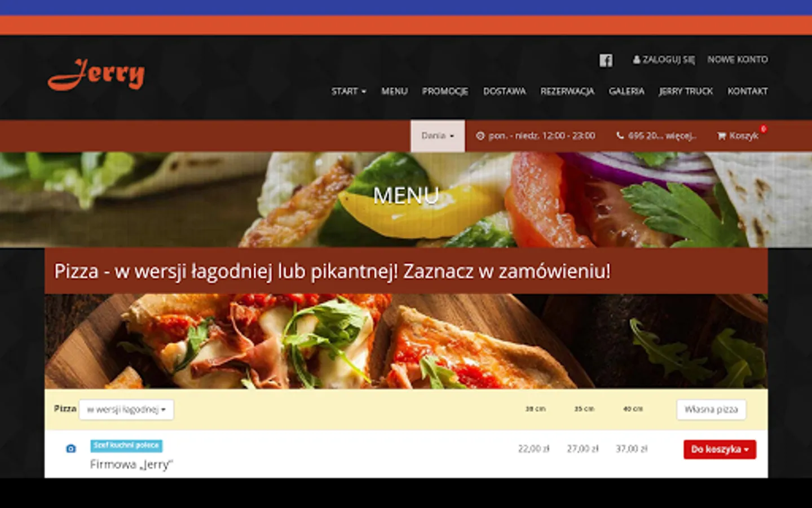Screen dimensions: 812x508
Task: Click the Jerry logo
Action: 96,74
